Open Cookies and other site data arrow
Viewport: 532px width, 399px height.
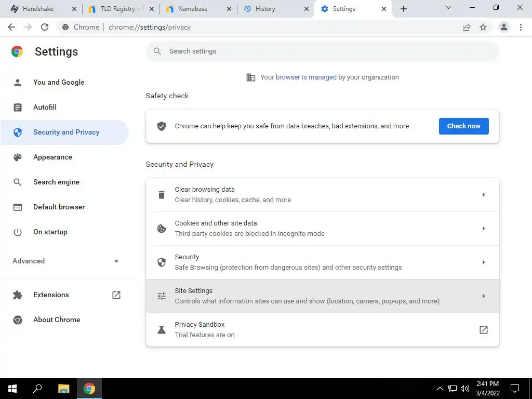pyautogui.click(x=484, y=229)
